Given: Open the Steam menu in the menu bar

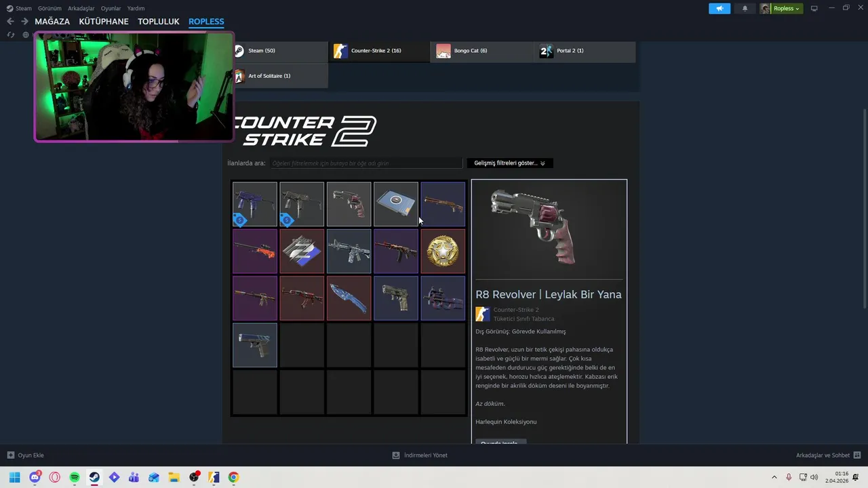Looking at the screenshot, I should tap(19, 8).
